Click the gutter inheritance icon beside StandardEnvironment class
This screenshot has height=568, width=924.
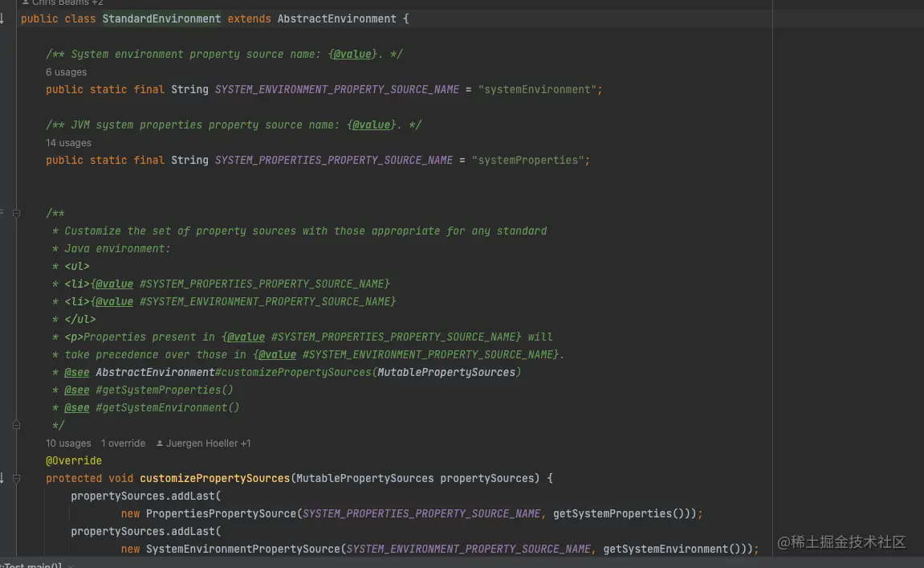(x=2, y=18)
